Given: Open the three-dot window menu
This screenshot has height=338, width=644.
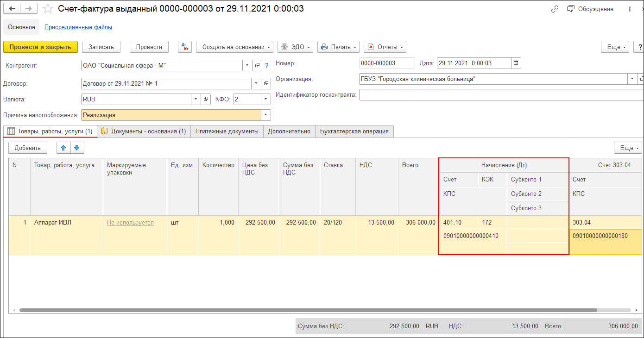Looking at the screenshot, I should (x=630, y=9).
